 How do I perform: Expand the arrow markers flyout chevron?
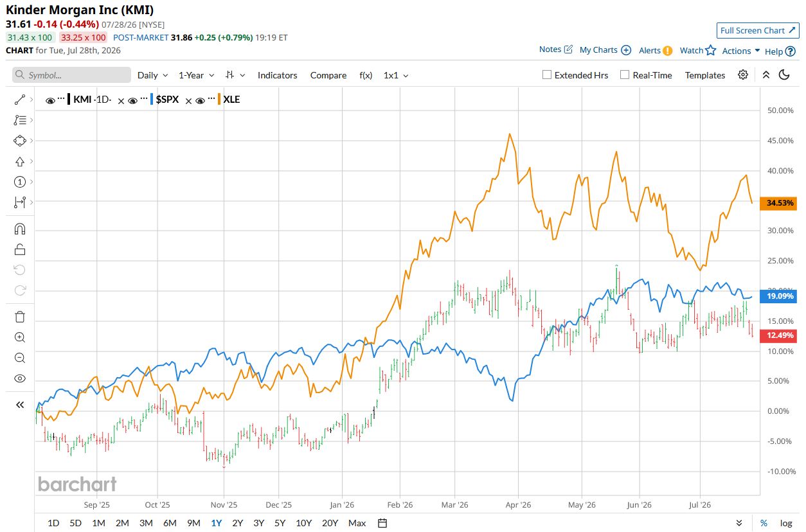pos(31,161)
